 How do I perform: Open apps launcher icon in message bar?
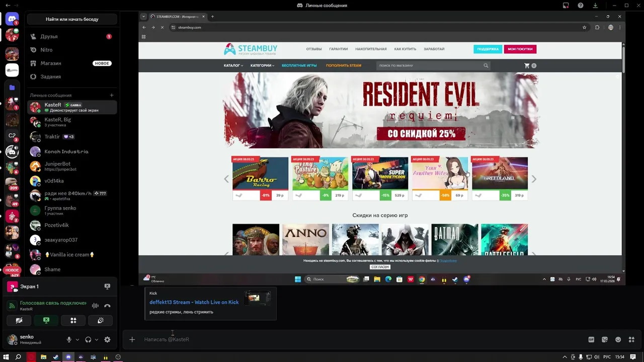(631, 339)
